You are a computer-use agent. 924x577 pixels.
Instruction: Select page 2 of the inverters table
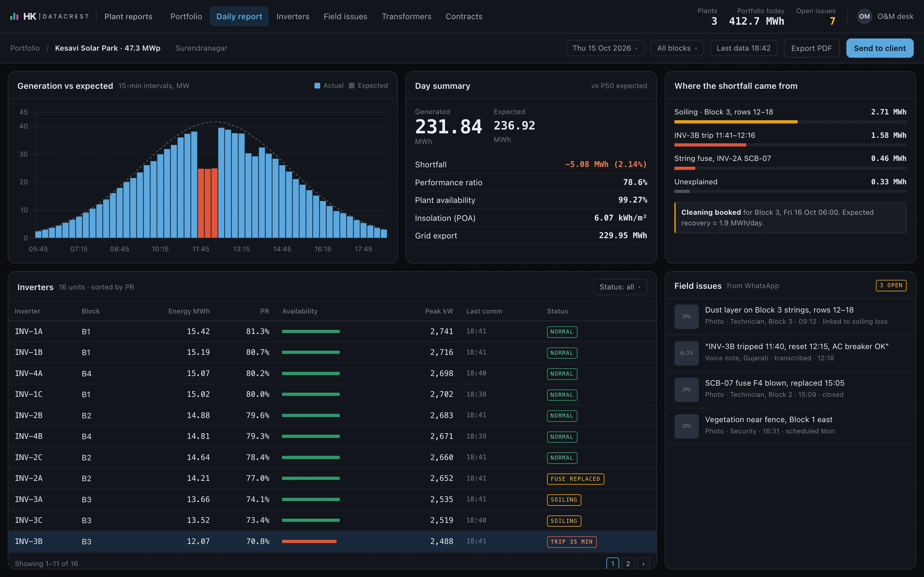tap(628, 564)
